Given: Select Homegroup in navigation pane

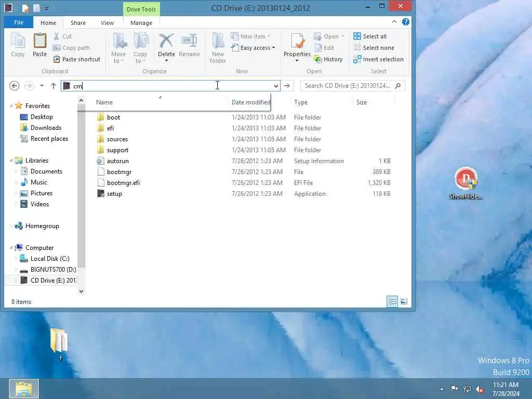Looking at the screenshot, I should [x=42, y=226].
